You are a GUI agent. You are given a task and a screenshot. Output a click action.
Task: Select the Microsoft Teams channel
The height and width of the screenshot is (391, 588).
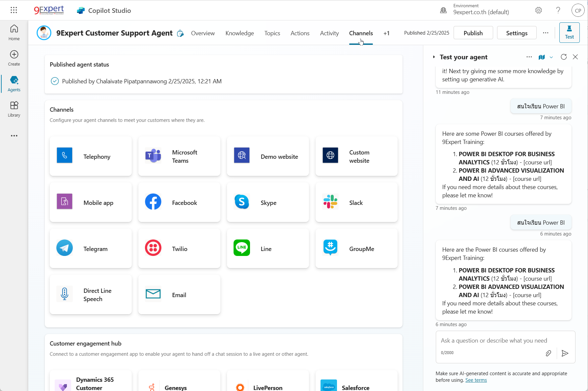179,156
